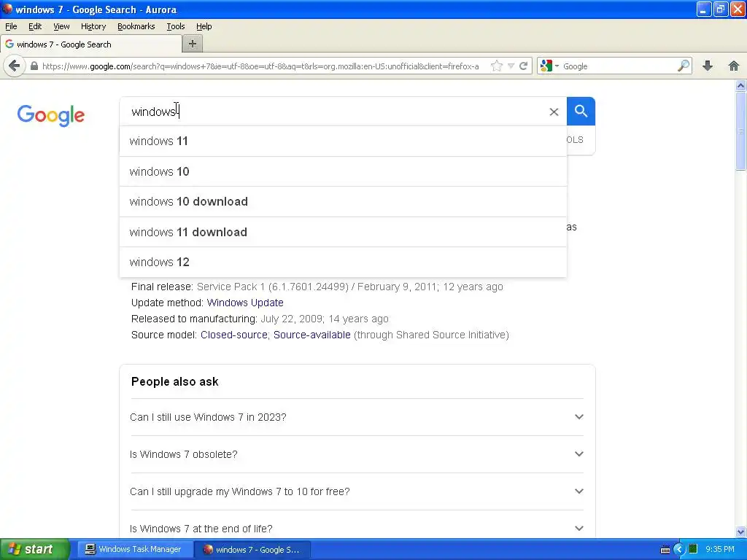Click the scrollbar up arrow

(x=740, y=86)
